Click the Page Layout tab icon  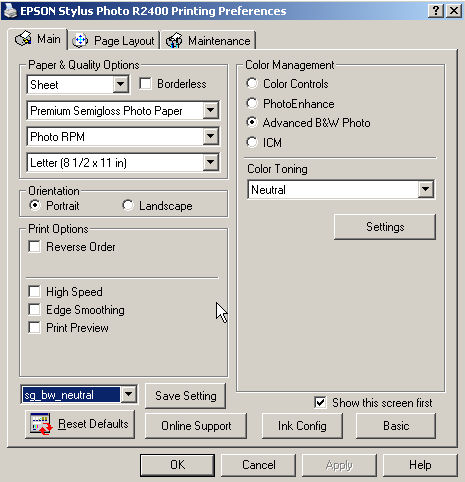80,41
